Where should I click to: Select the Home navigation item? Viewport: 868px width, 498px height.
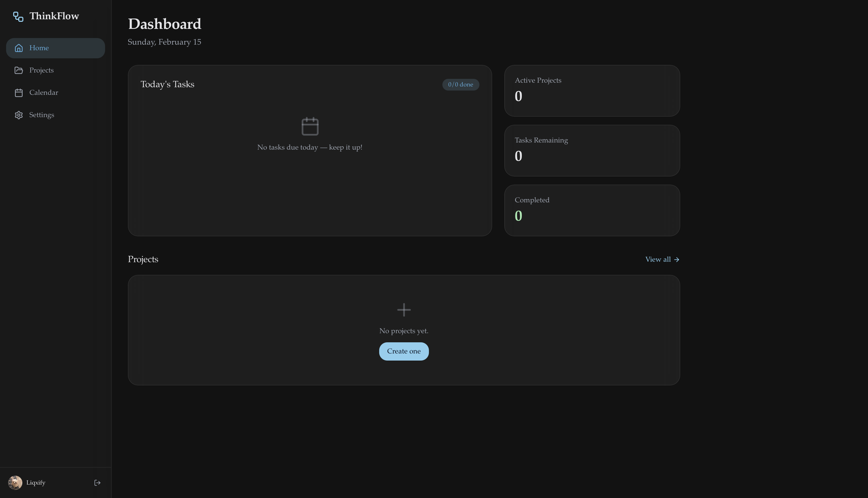click(55, 48)
